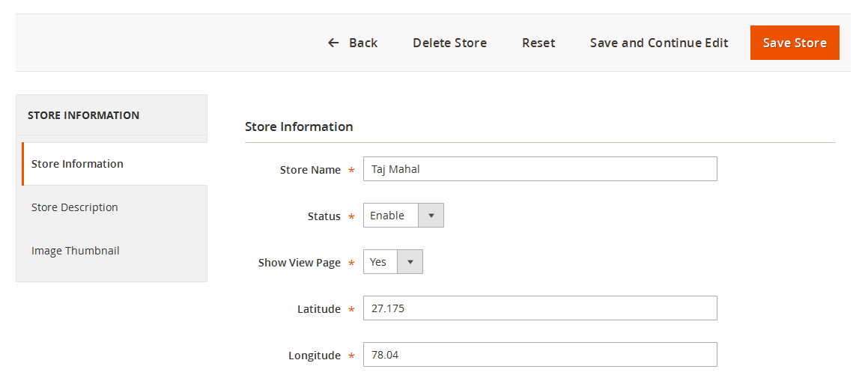Image resolution: width=868 pixels, height=375 pixels.
Task: Click the Reset button
Action: [x=538, y=43]
